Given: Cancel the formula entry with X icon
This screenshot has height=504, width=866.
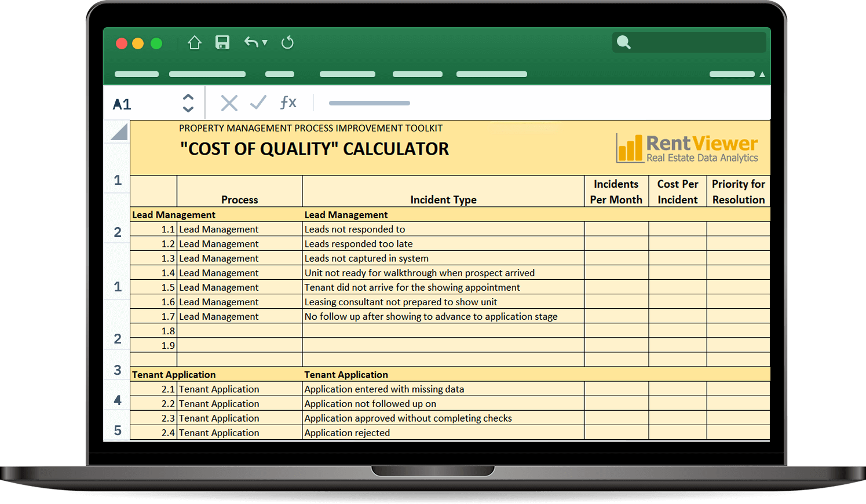Looking at the screenshot, I should (x=229, y=103).
